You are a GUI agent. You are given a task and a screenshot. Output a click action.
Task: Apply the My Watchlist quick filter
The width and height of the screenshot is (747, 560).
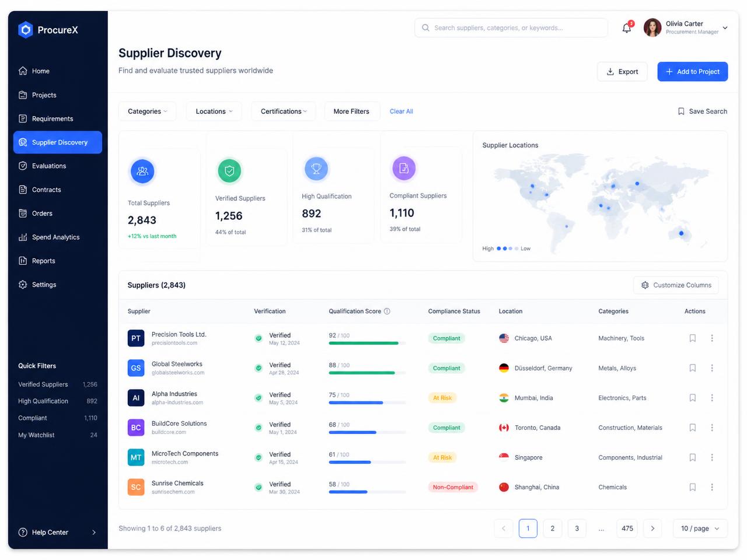tap(58, 435)
